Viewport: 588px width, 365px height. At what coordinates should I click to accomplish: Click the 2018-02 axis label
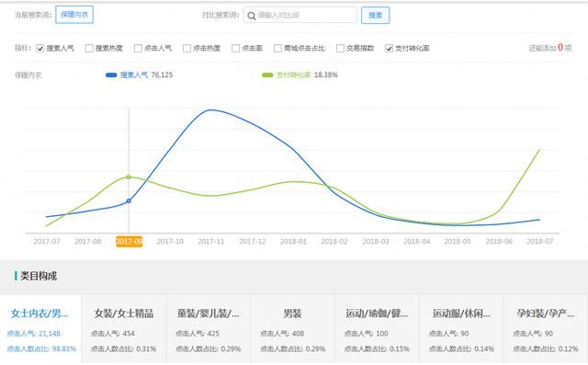(x=334, y=241)
